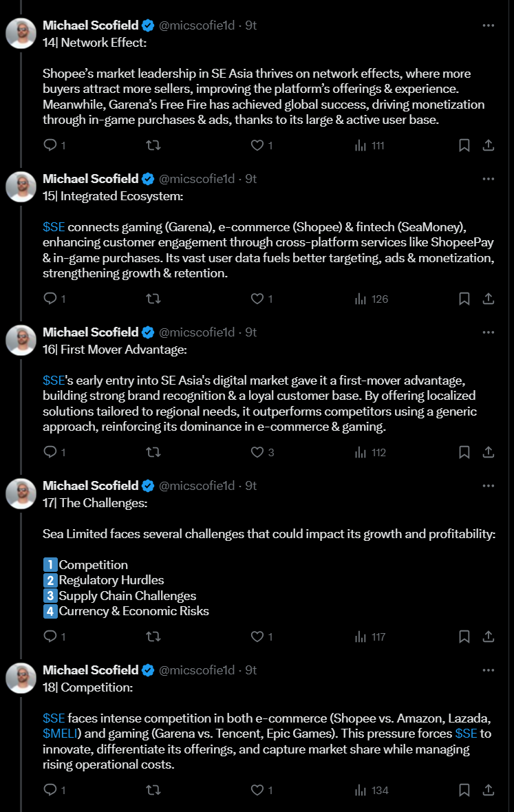
Task: Open more options on Competition tweet
Action: [x=488, y=670]
